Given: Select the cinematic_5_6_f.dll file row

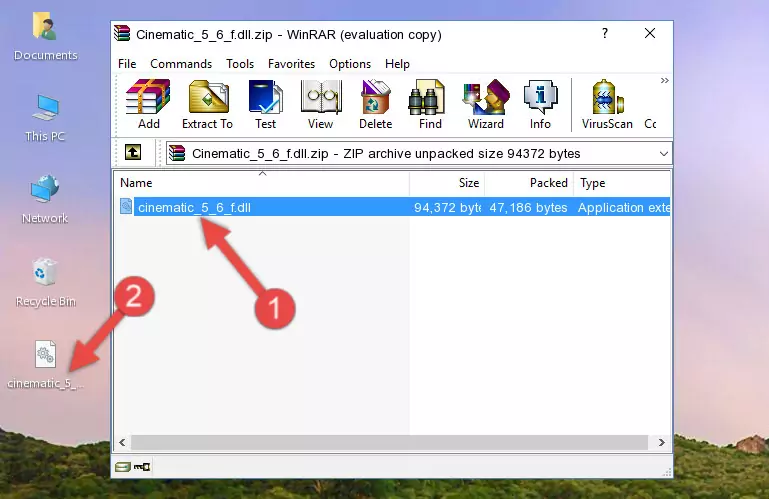Looking at the screenshot, I should coord(393,207).
